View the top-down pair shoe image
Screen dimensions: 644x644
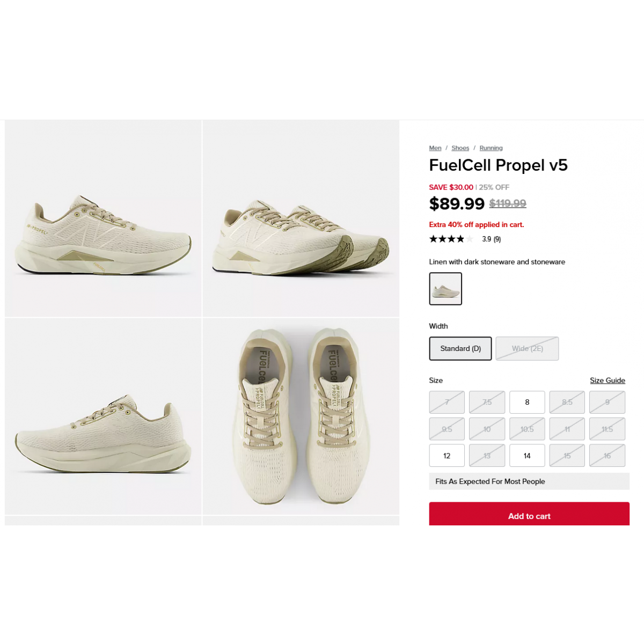(301, 416)
